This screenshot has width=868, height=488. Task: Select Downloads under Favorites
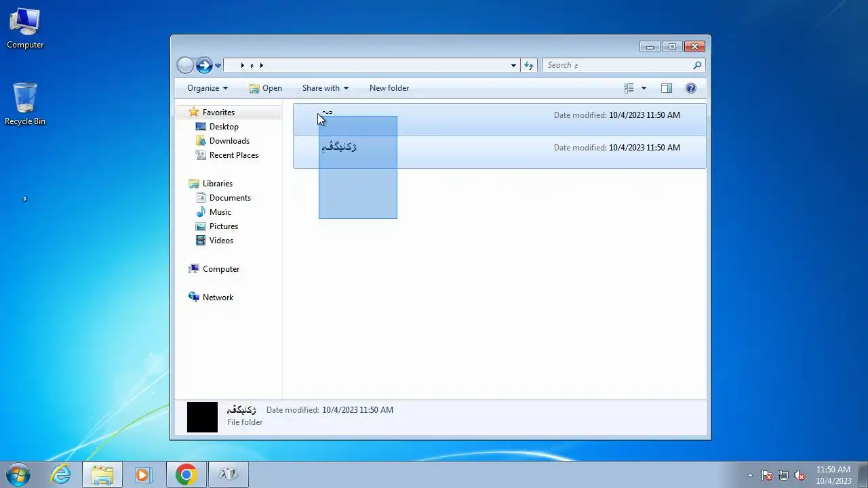point(229,141)
